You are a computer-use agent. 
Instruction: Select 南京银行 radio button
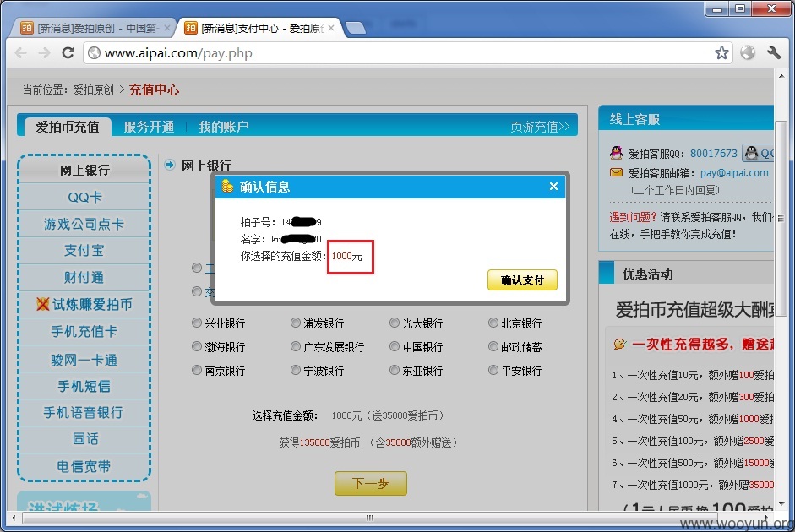[197, 371]
